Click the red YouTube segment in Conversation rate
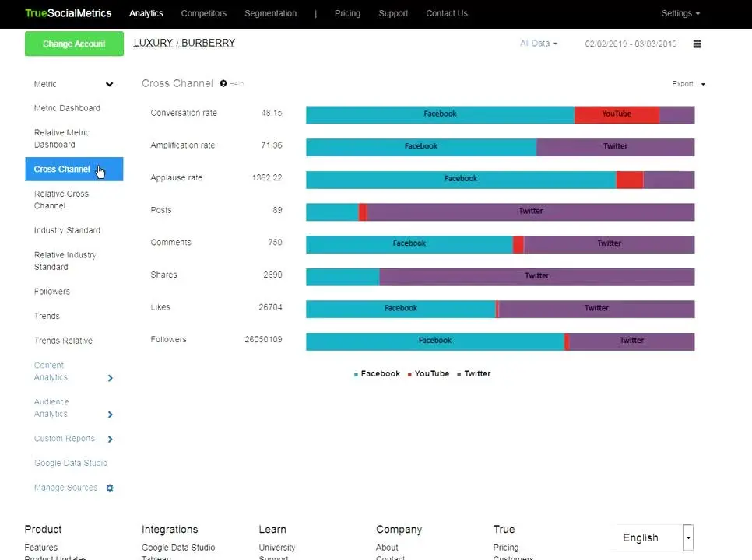 pos(617,115)
